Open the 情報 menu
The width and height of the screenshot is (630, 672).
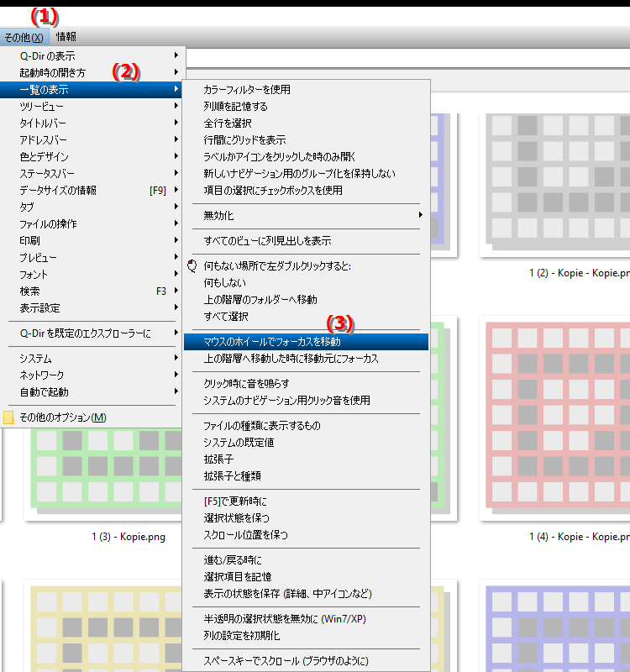click(x=66, y=37)
